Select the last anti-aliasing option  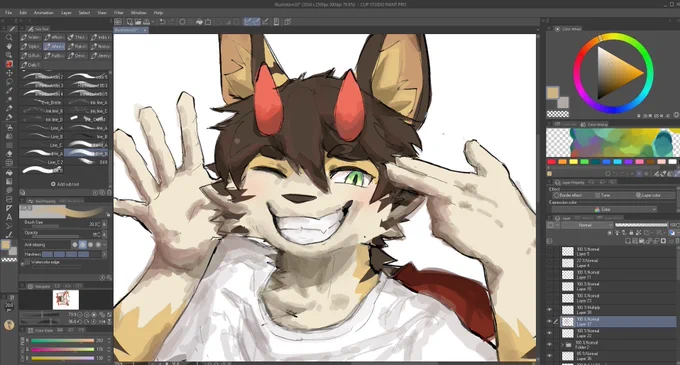[x=98, y=244]
